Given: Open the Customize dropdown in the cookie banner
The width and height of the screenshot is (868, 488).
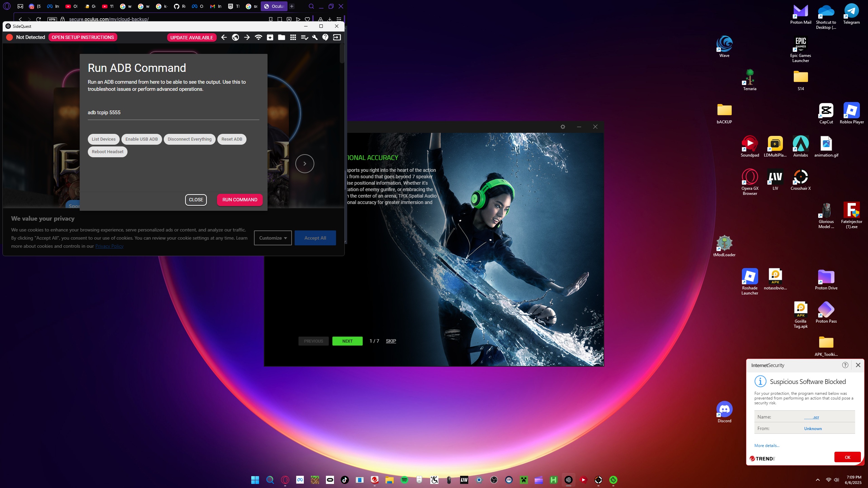Looking at the screenshot, I should click(x=273, y=238).
